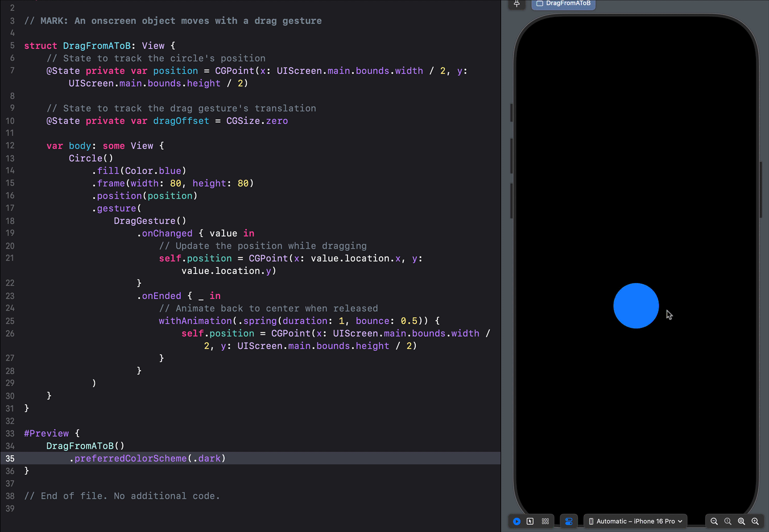Click 'Update the position while dragging' comment
Screen dimensions: 769x532
point(263,246)
